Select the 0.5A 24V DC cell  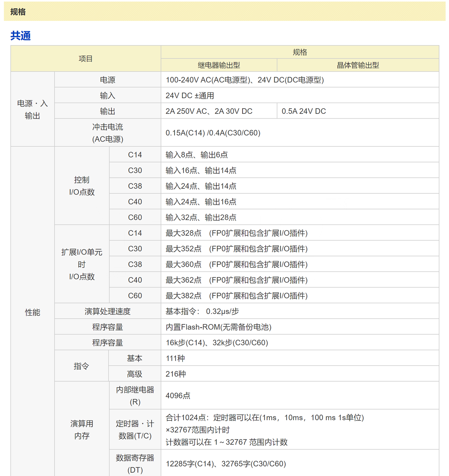point(358,111)
